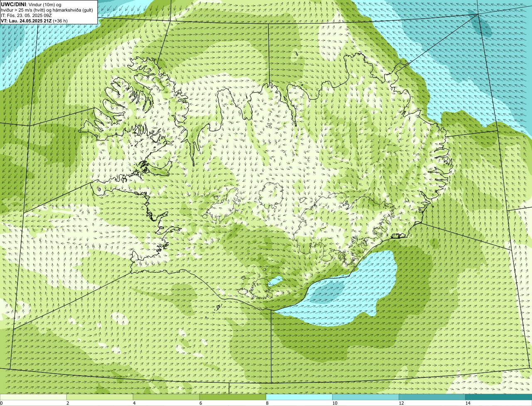Click the '8' label on the wind scale
This screenshot has width=532, height=406.
pos(267,403)
